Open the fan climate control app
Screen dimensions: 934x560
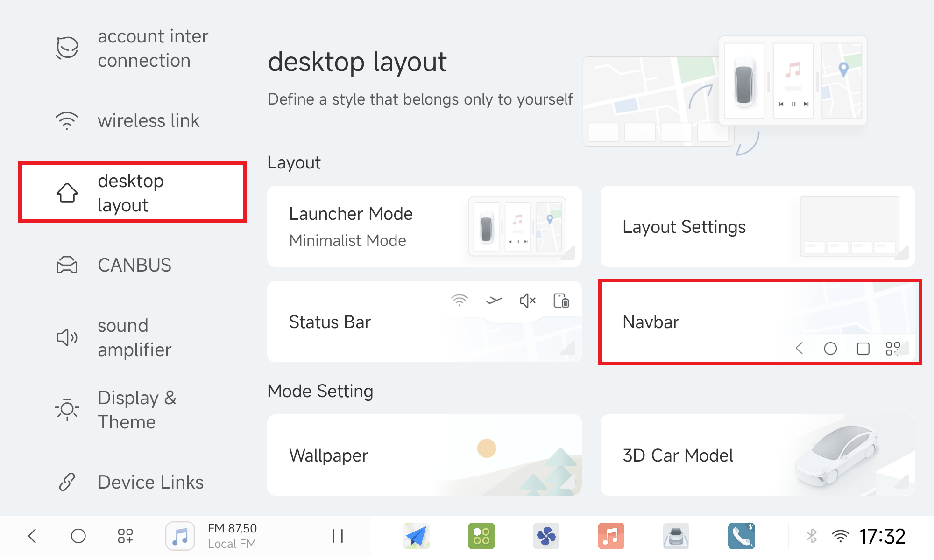546,536
